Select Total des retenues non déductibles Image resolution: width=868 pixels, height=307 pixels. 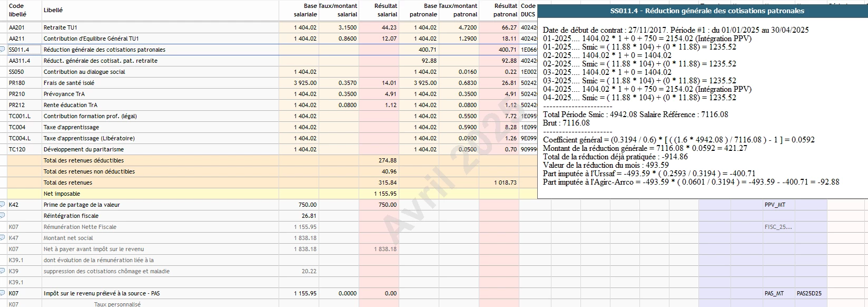coord(89,171)
